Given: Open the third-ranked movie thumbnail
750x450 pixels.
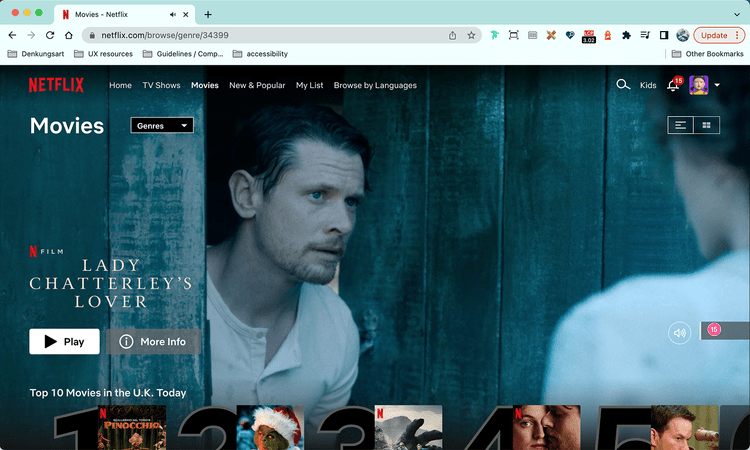Looking at the screenshot, I should (x=408, y=428).
